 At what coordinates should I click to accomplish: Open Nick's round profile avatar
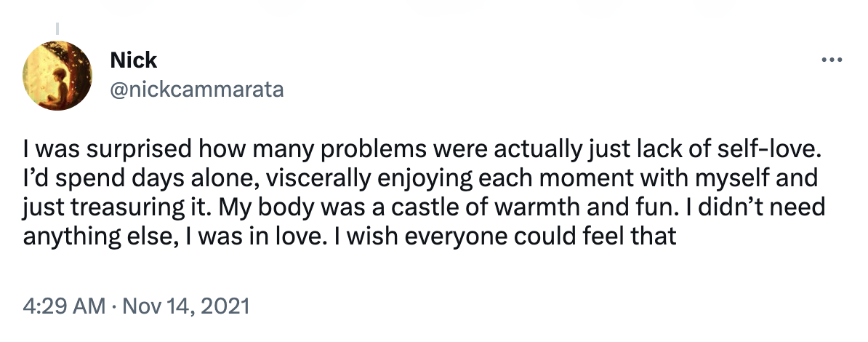pyautogui.click(x=57, y=76)
